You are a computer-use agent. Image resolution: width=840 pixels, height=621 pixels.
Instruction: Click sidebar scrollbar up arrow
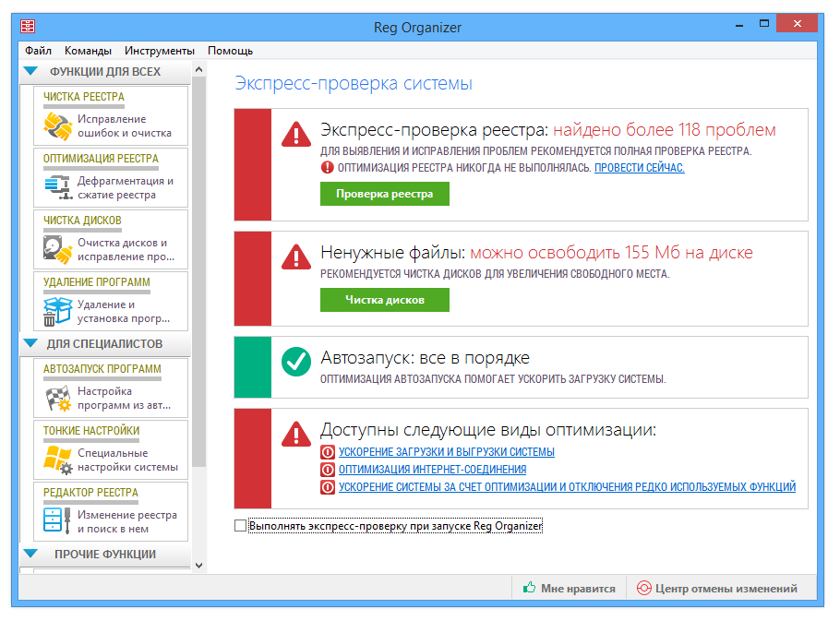click(198, 69)
